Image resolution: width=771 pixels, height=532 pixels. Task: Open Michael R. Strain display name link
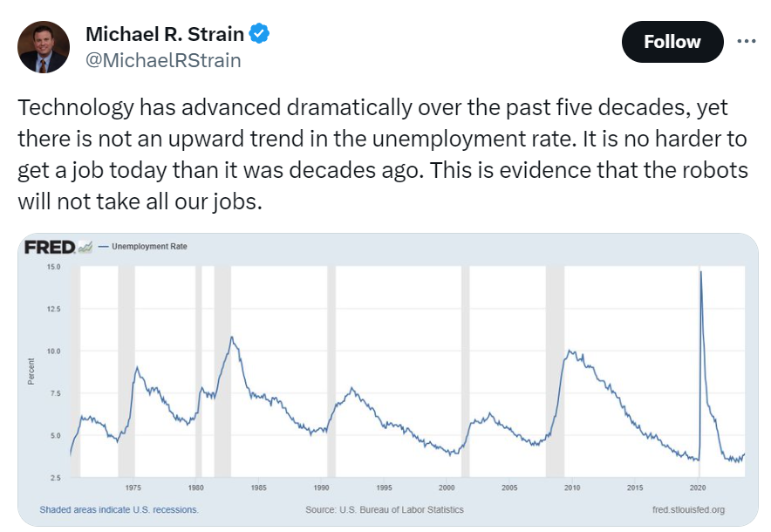pyautogui.click(x=166, y=34)
